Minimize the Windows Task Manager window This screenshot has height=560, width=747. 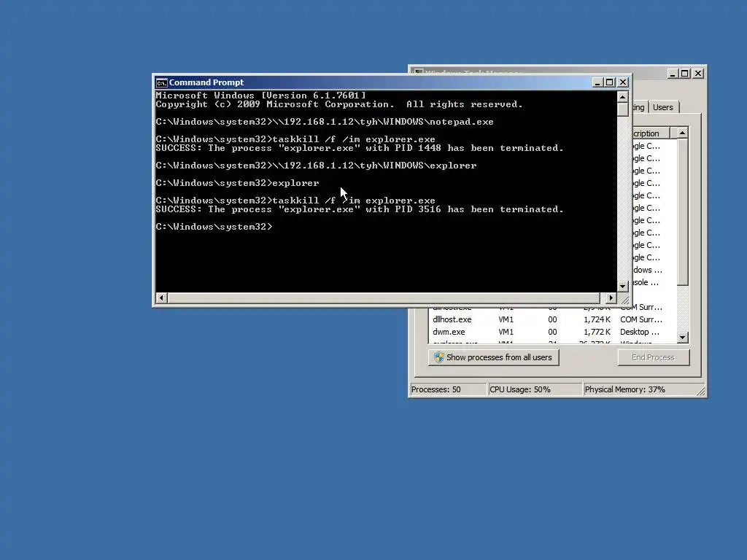pyautogui.click(x=673, y=74)
